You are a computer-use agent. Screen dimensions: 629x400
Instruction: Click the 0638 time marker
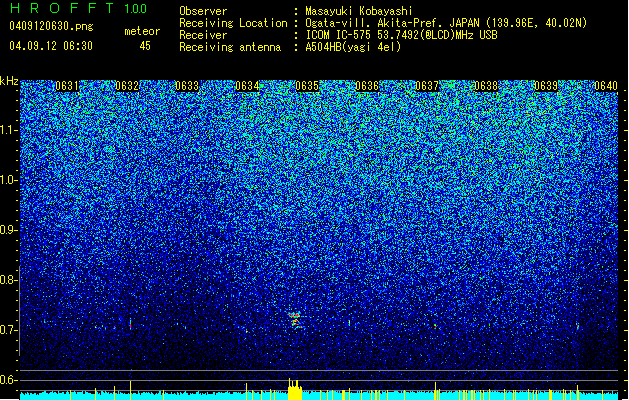(486, 86)
